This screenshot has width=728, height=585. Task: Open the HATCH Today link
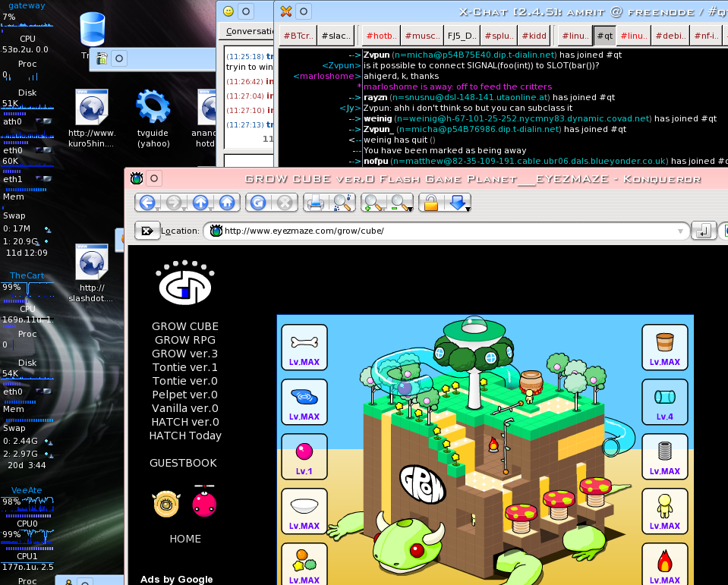185,436
